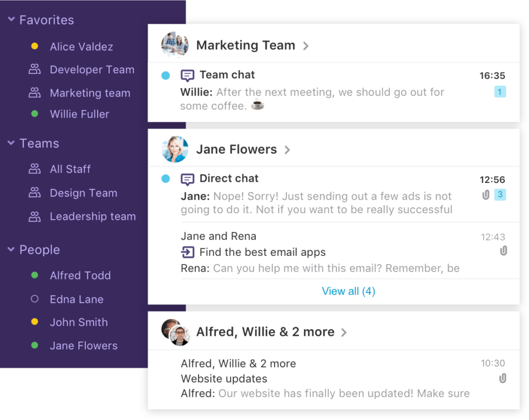Collapse the Teams section

pyautogui.click(x=11, y=144)
